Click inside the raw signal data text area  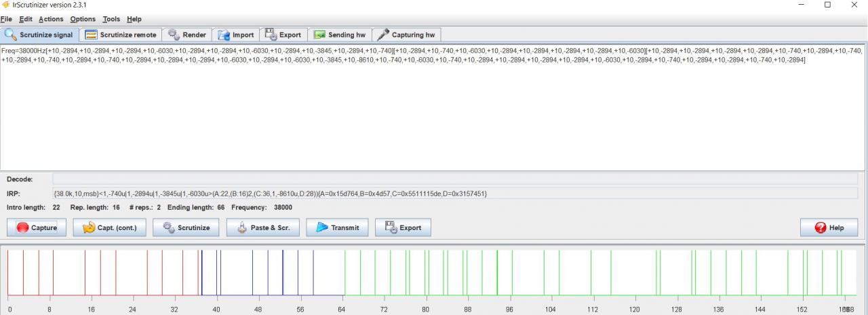433,107
